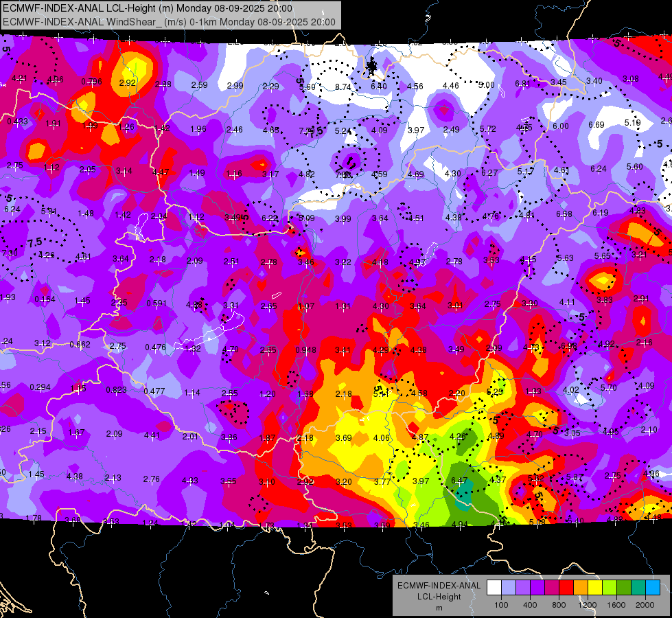Click the vivid violet swatch right of 400
Viewport: 672px width, 618px height.
click(x=537, y=588)
